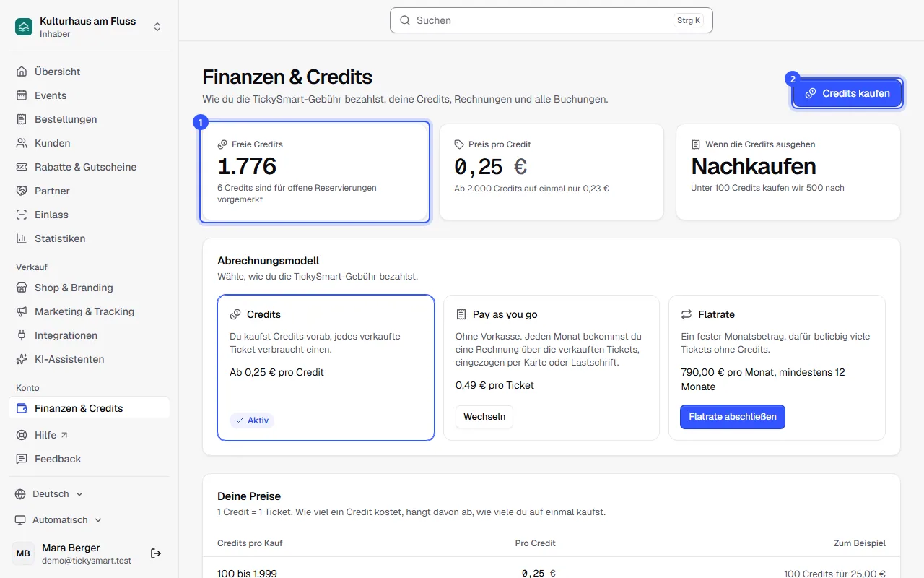Open the Bestellungen receipt icon
The height and width of the screenshot is (578, 924).
pos(22,119)
